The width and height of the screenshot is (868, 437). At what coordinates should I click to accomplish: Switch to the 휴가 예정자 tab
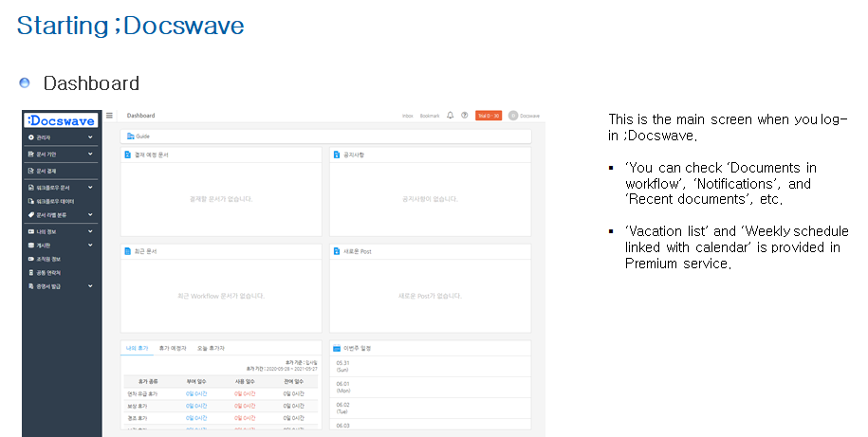coord(173,348)
